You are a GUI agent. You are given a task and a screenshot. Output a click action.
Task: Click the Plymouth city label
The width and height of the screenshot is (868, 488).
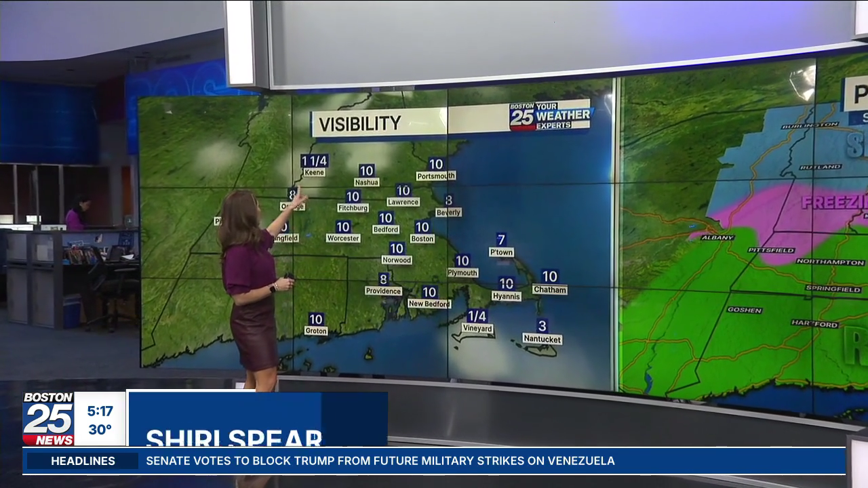462,273
